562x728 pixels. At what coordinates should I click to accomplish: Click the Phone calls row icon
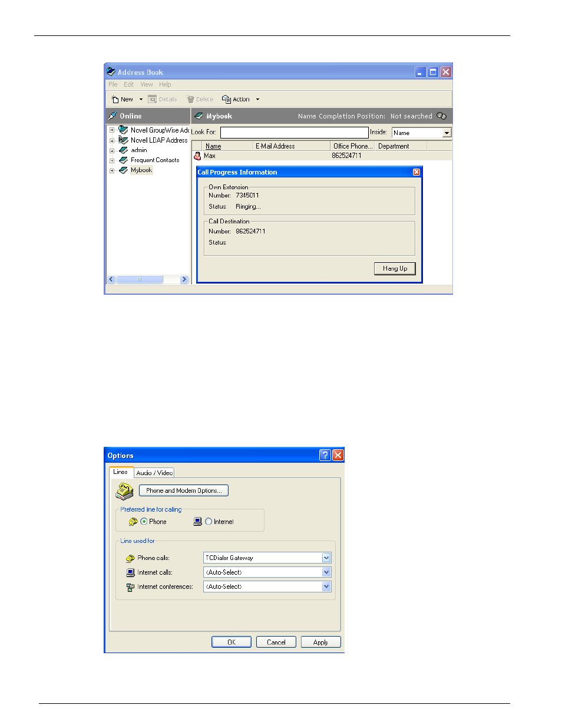[130, 558]
